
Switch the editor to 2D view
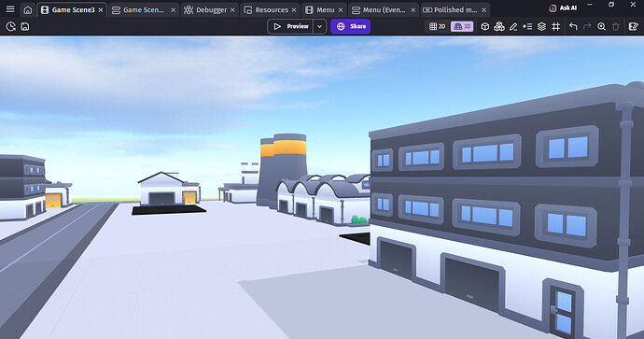click(x=438, y=26)
